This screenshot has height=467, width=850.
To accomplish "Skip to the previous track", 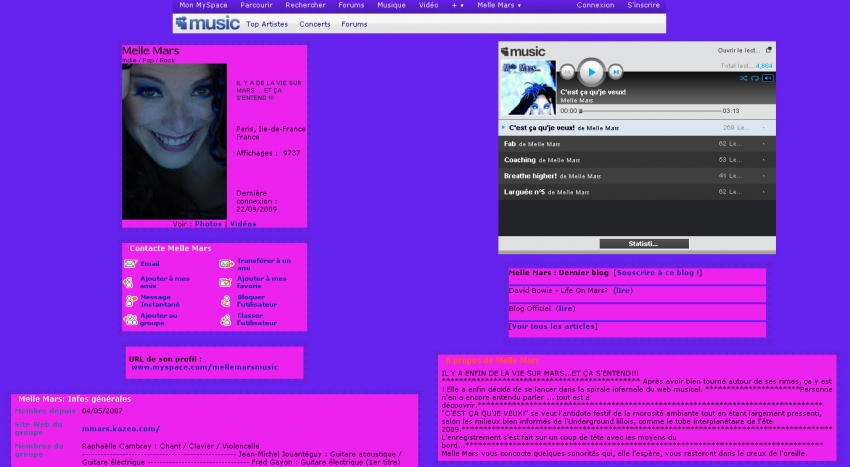I will 568,72.
